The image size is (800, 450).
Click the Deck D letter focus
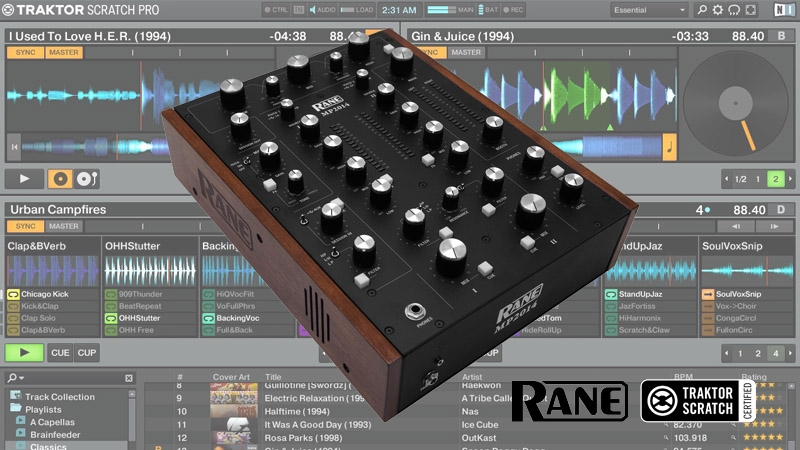click(x=781, y=210)
